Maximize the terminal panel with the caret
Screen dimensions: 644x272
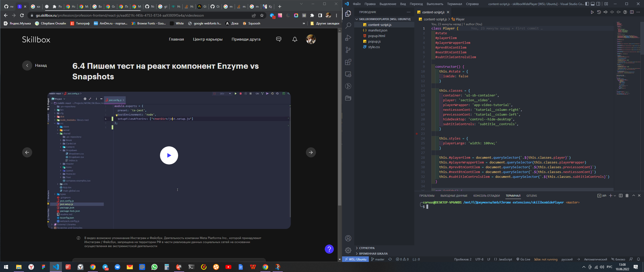(634, 196)
